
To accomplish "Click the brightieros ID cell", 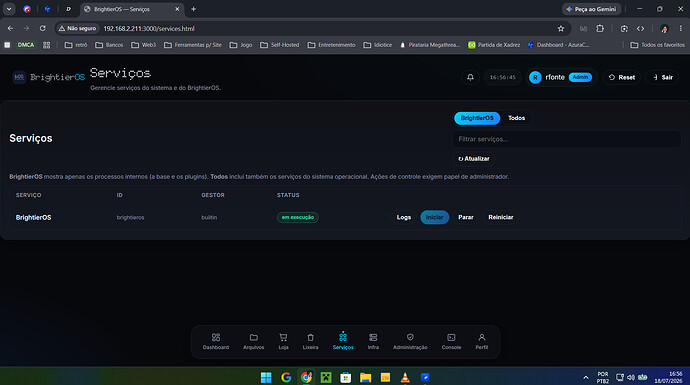I will click(x=130, y=217).
